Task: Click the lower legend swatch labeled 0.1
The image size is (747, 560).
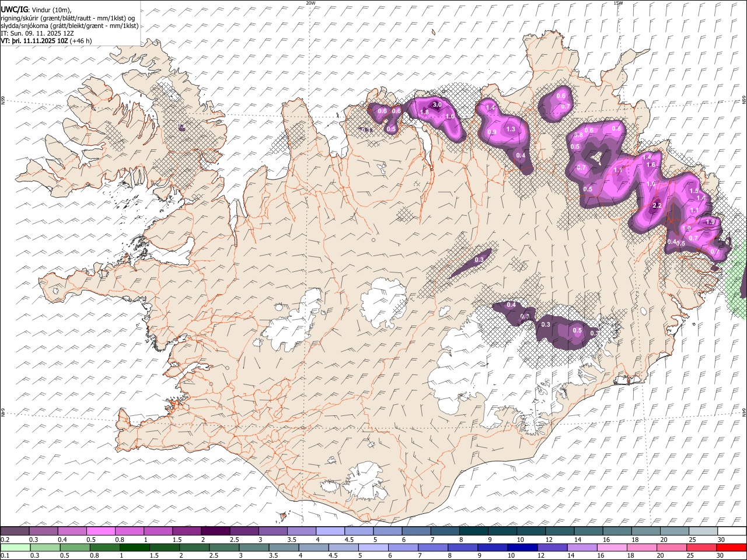Action: (15, 547)
